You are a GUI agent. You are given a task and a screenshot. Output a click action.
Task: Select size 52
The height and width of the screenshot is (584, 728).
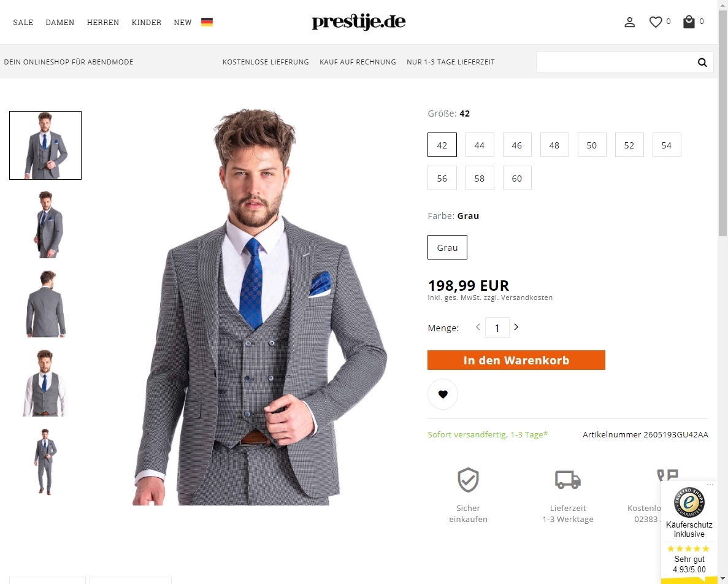pyautogui.click(x=629, y=145)
